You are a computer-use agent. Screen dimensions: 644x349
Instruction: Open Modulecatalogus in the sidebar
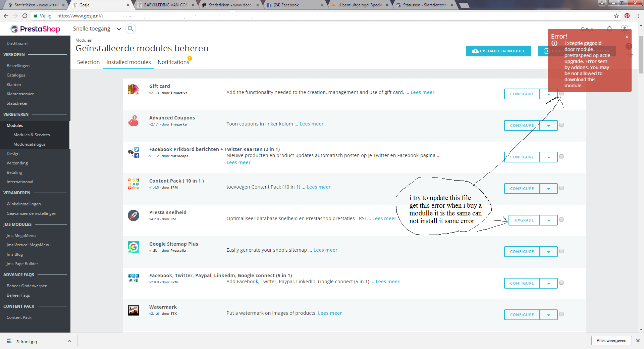pos(30,144)
